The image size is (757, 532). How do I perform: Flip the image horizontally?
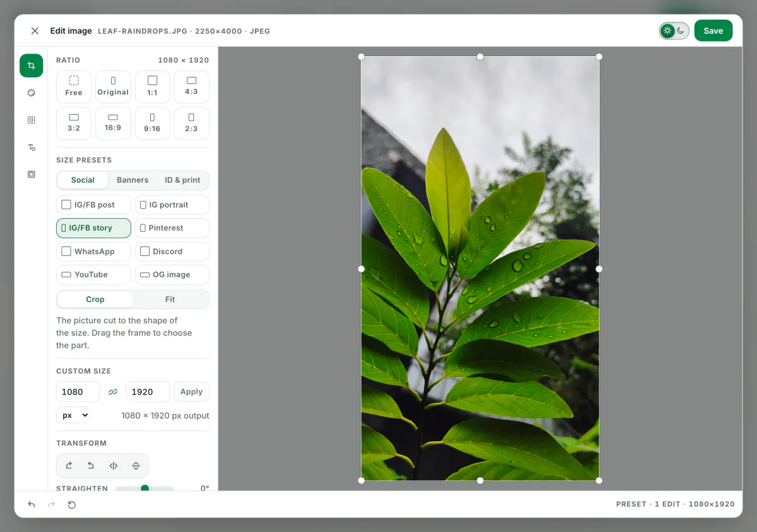click(114, 466)
